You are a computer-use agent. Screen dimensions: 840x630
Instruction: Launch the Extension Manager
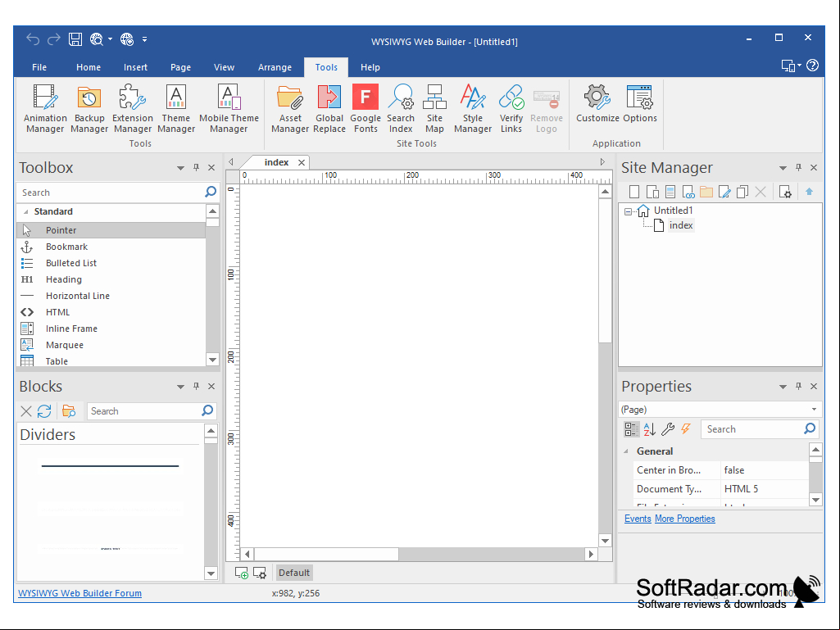[x=133, y=108]
